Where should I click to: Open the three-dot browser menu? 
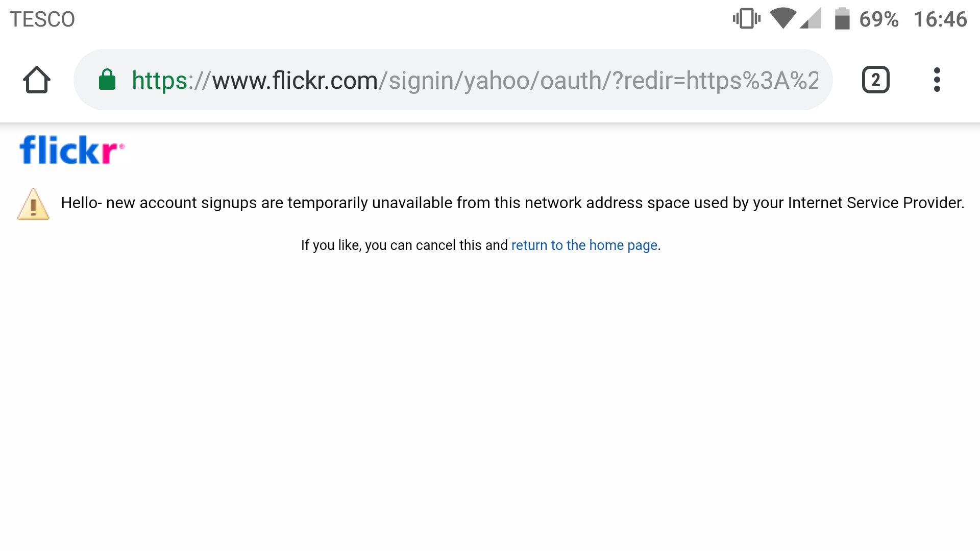tap(937, 80)
